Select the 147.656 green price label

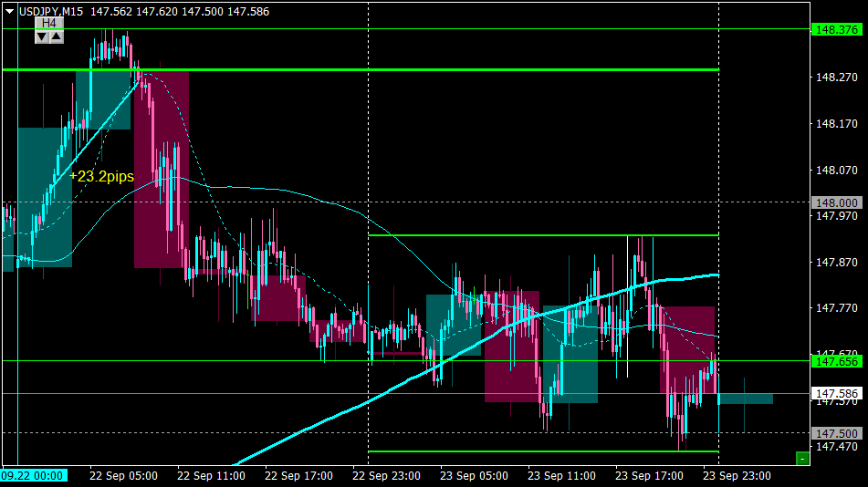point(836,361)
